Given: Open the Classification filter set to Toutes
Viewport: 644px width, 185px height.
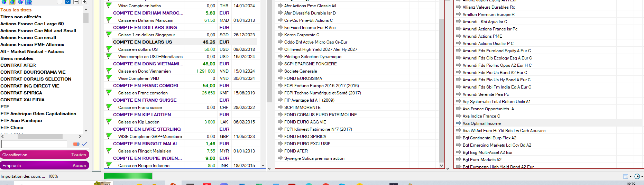Looking at the screenshot, I should 45,155.
